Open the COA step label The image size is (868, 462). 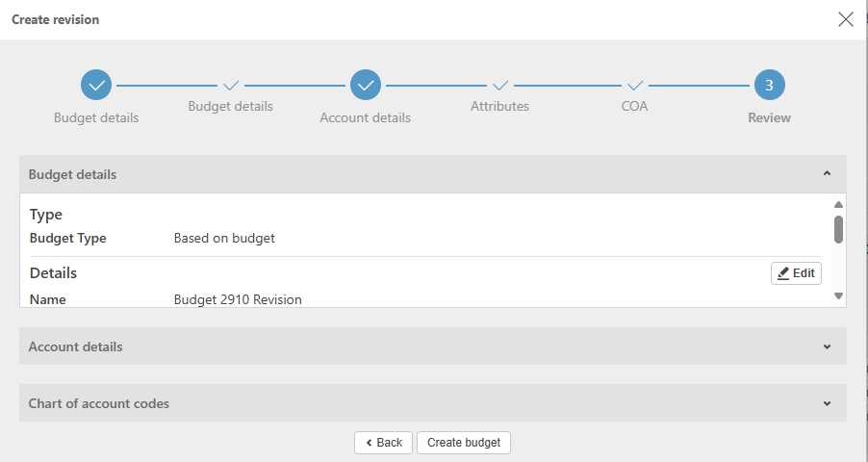[x=634, y=106]
